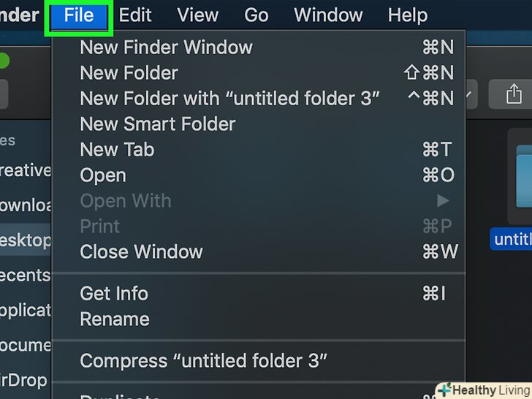Compress "untitled folder 3"
Viewport: 532px width, 399px height.
tap(203, 361)
